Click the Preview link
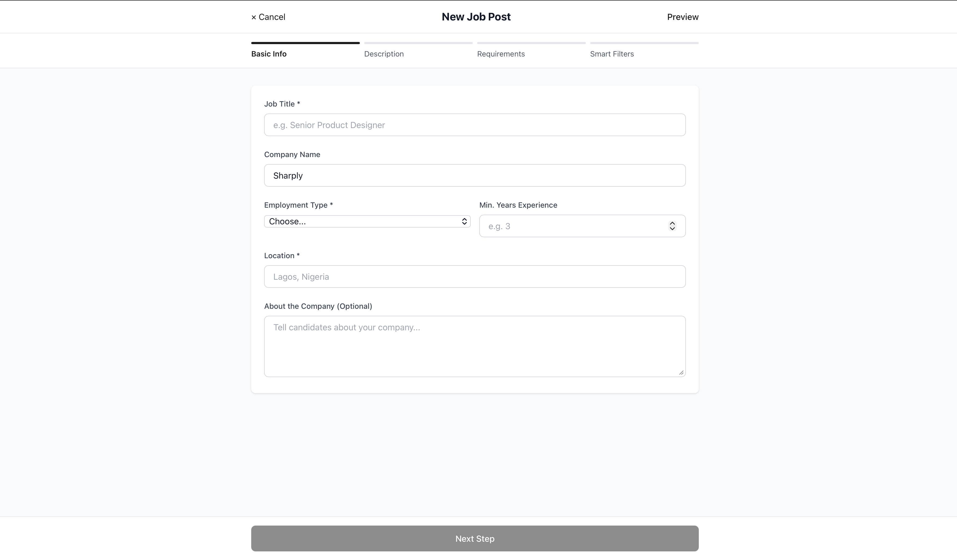The height and width of the screenshot is (560, 957). 682,17
